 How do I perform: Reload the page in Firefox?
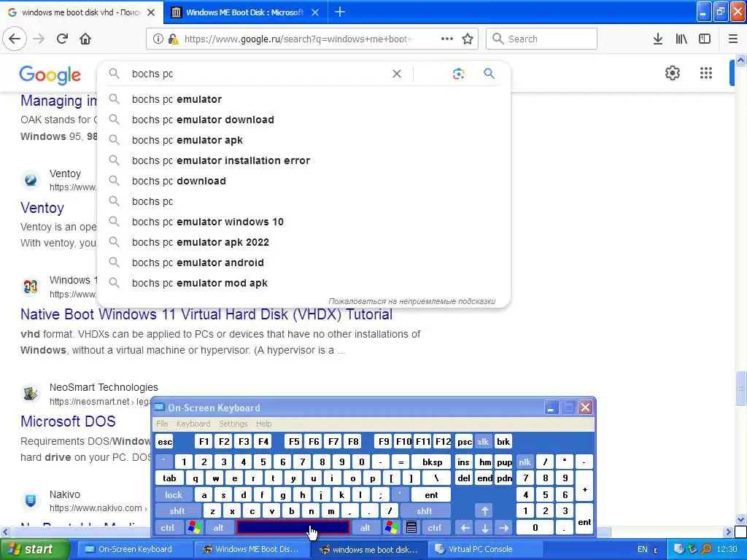[62, 39]
